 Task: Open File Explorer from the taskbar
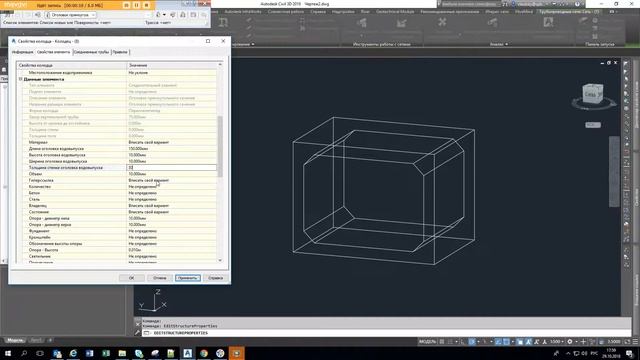122,353
